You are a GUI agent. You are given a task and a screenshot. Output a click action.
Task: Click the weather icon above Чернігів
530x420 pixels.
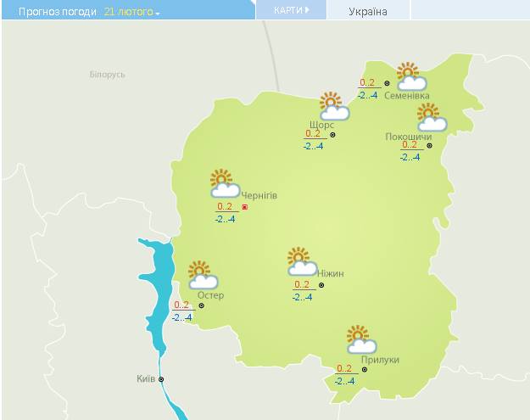click(225, 183)
